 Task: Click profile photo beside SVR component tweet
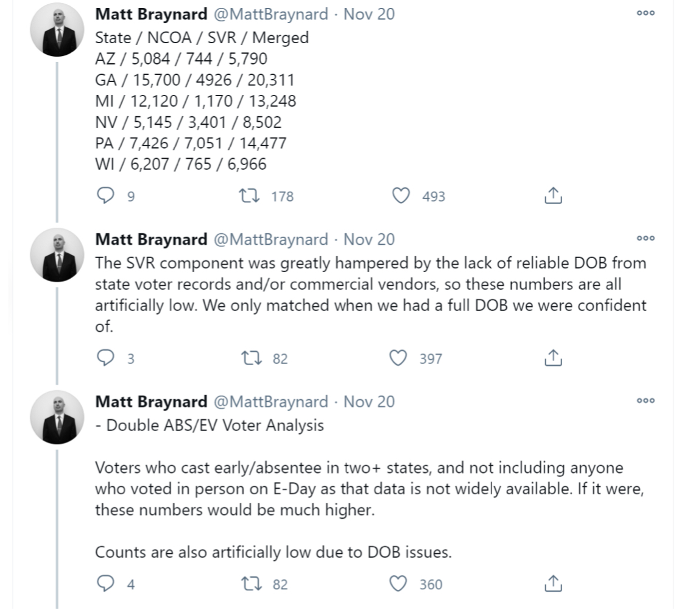[57, 255]
